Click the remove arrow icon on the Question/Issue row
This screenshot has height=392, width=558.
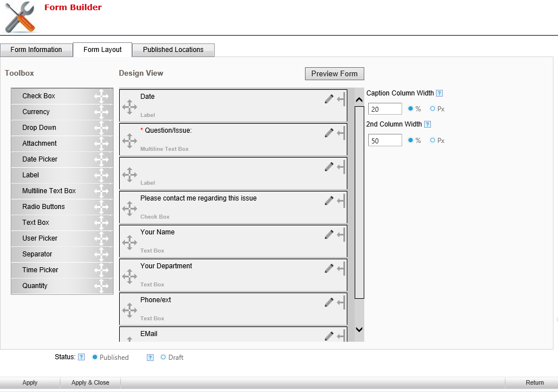(341, 133)
